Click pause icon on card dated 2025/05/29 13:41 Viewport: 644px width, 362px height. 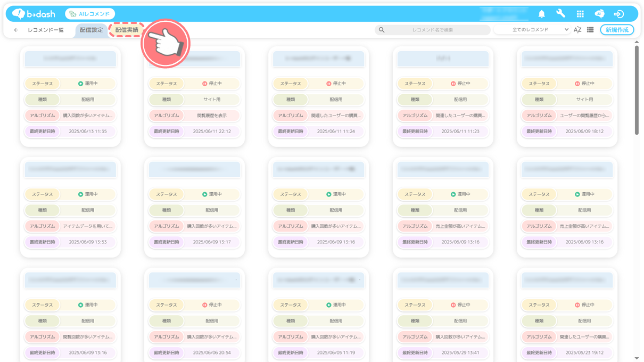(x=453, y=305)
